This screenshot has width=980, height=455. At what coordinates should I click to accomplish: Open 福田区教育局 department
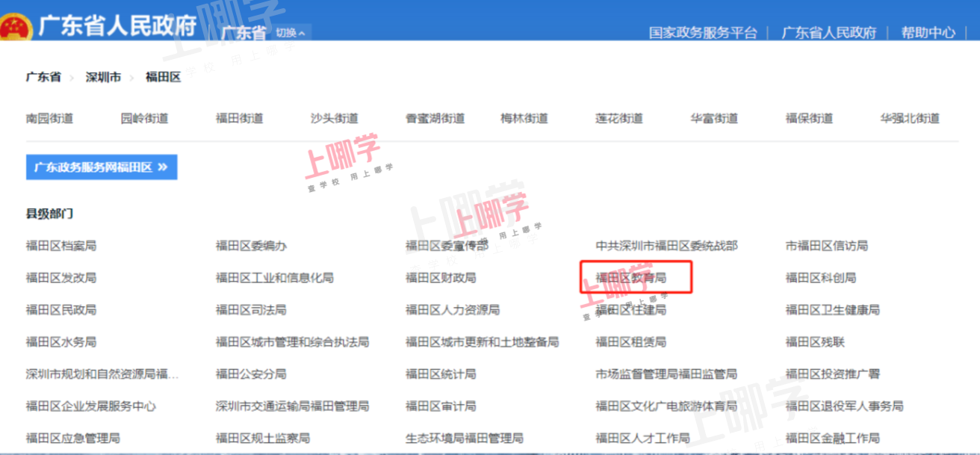point(630,278)
